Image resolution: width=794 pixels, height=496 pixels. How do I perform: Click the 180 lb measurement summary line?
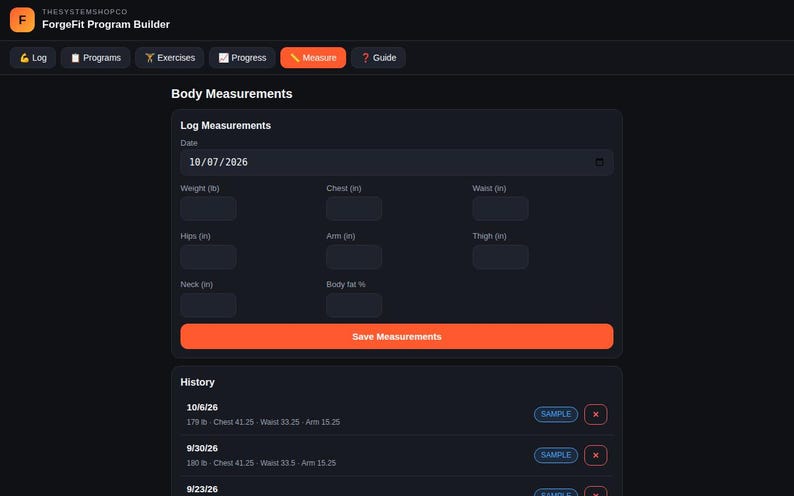[261, 463]
